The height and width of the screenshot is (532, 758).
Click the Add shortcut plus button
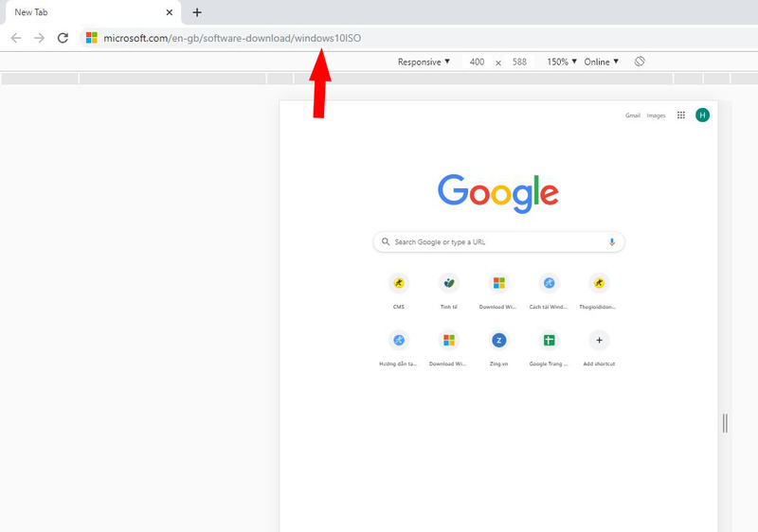[599, 341]
